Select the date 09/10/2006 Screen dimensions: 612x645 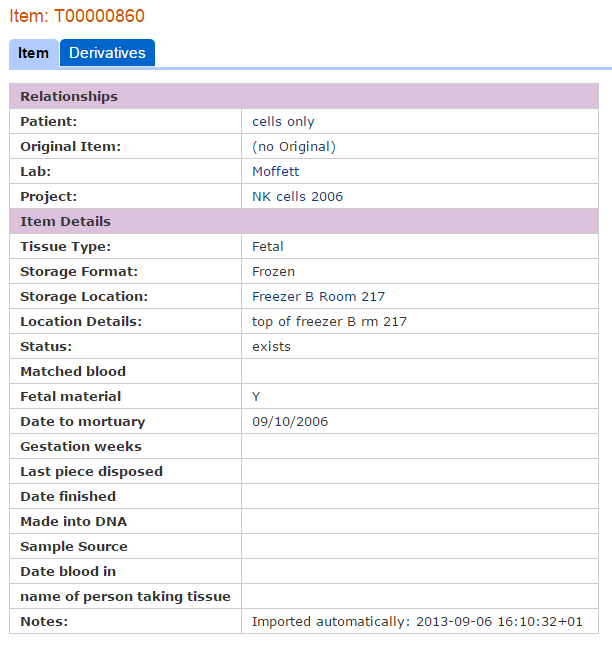tap(290, 422)
